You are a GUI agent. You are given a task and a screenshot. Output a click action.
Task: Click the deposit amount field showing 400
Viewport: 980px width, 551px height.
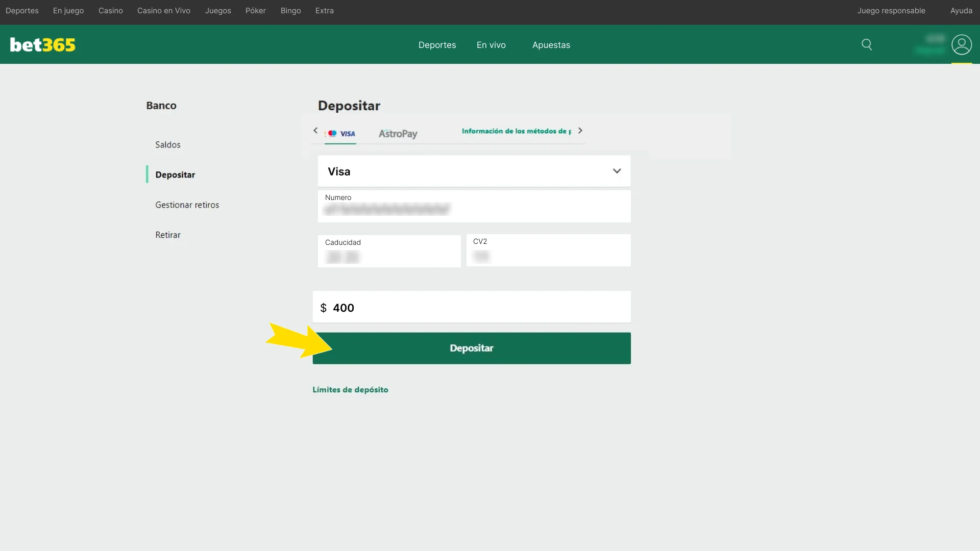(472, 307)
